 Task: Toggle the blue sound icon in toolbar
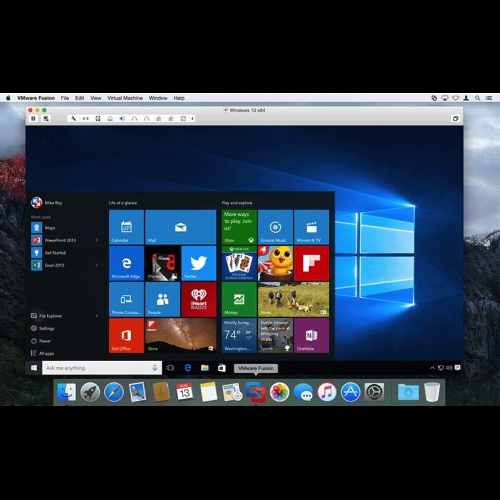point(122,119)
